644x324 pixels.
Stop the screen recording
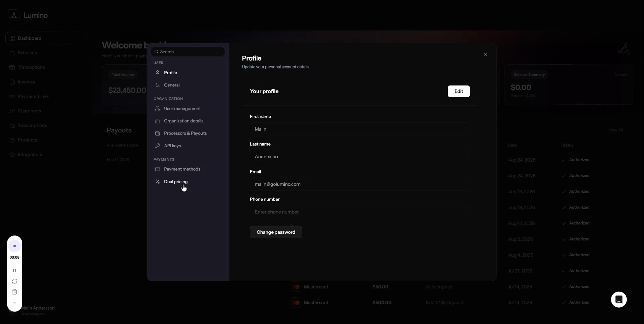(x=14, y=246)
